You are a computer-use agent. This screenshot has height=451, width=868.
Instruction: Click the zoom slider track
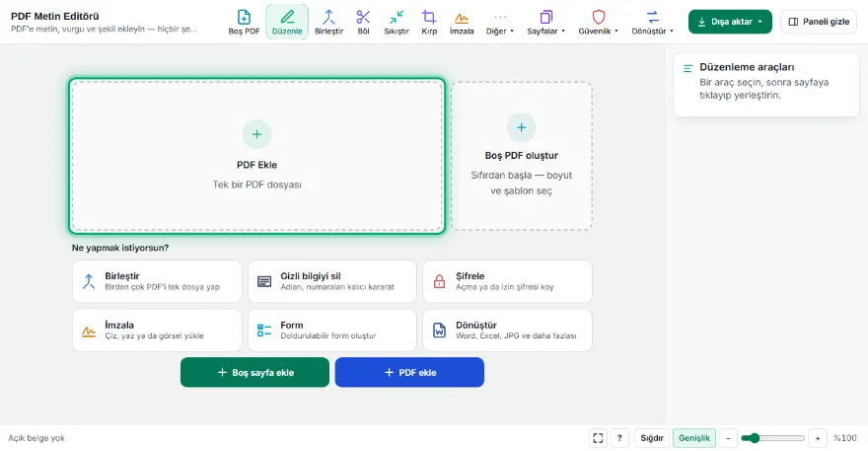click(772, 438)
